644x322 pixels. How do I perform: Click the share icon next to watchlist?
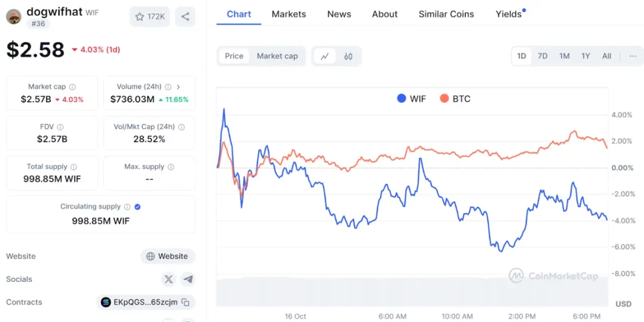click(185, 16)
